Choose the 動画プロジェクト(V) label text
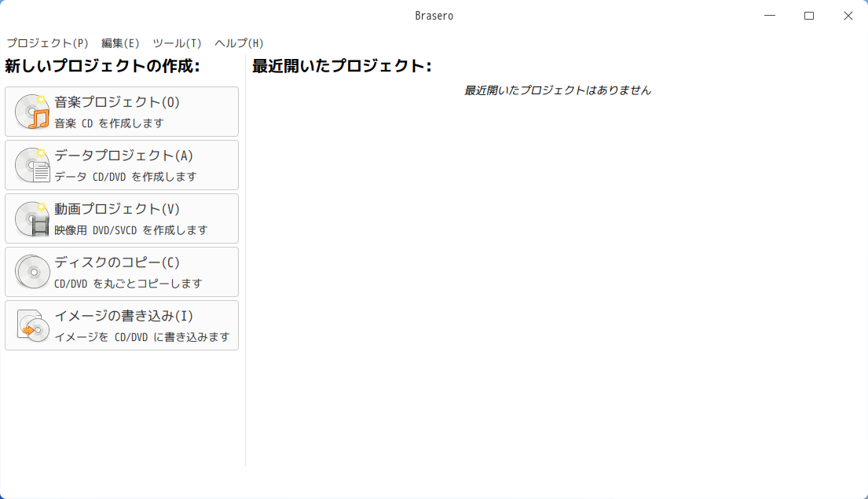 coord(117,209)
